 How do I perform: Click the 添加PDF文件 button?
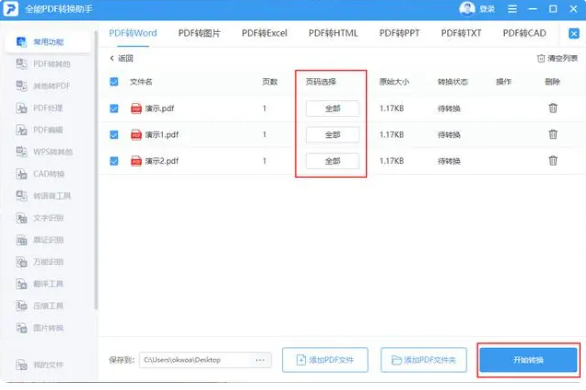point(325,360)
